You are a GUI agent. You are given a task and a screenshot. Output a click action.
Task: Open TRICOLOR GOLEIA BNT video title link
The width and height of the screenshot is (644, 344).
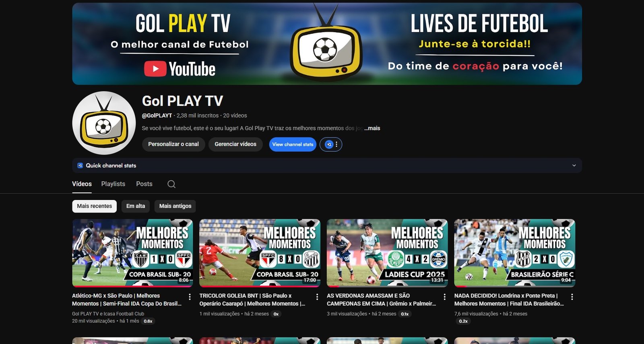(x=252, y=300)
